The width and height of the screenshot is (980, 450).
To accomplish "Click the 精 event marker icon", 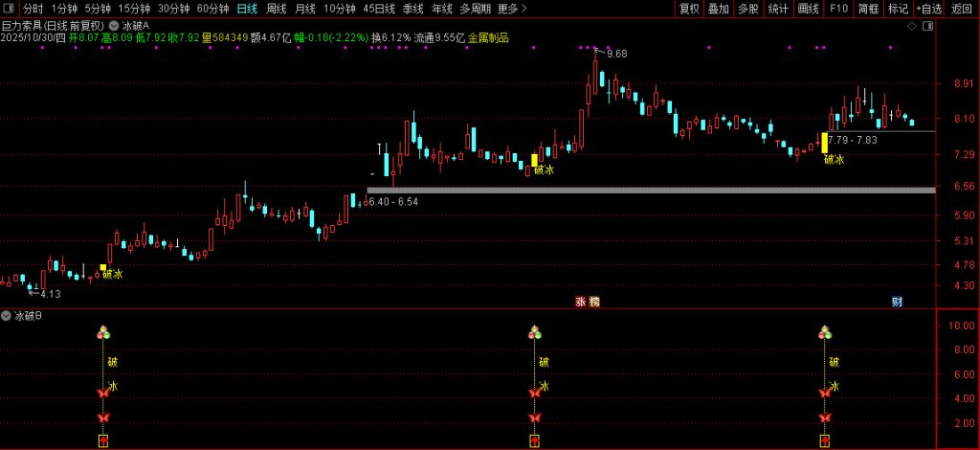I will [594, 302].
